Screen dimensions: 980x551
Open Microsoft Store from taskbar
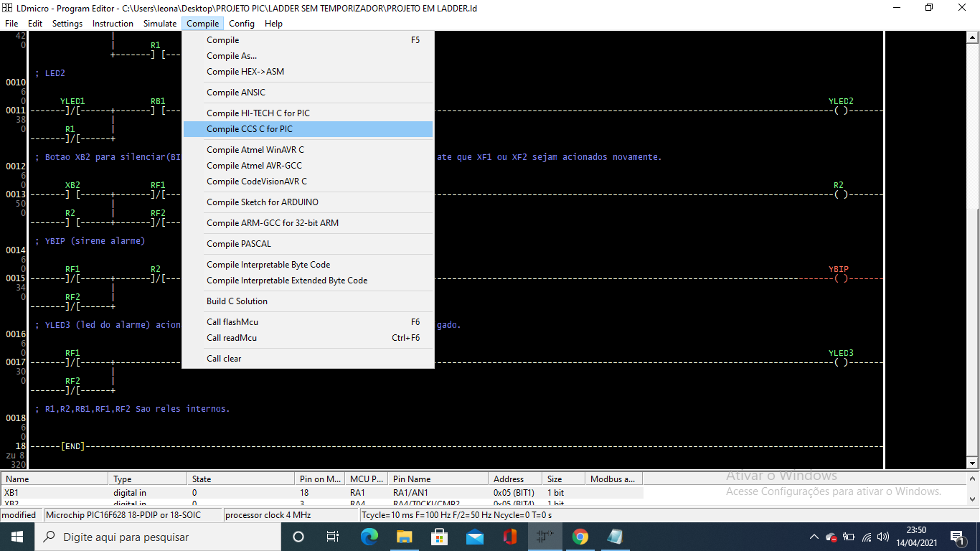pyautogui.click(x=439, y=537)
